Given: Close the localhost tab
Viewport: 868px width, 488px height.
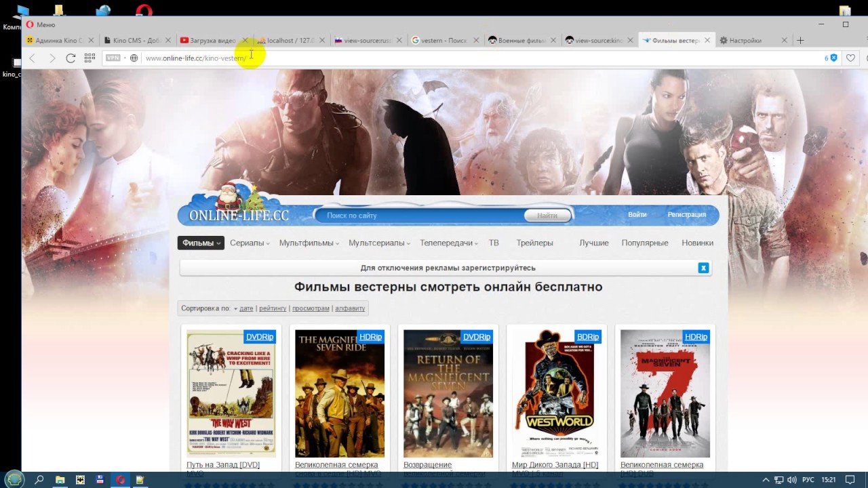Looking at the screenshot, I should tap(322, 41).
